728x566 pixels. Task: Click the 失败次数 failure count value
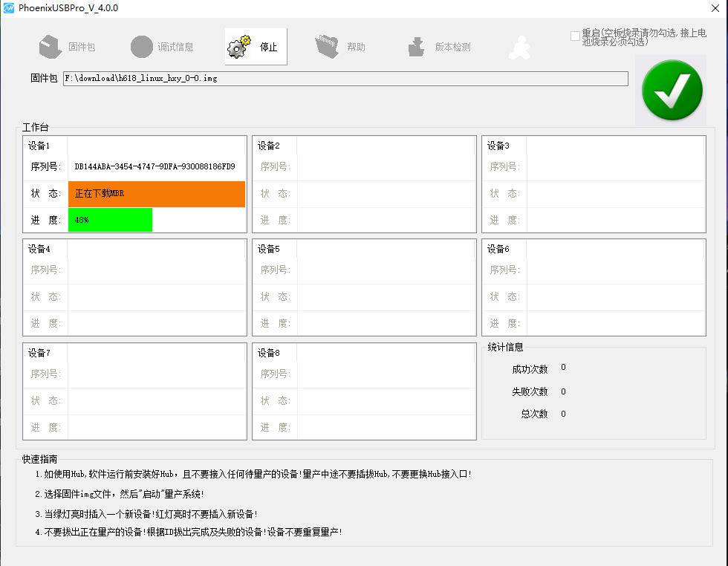[x=563, y=391]
